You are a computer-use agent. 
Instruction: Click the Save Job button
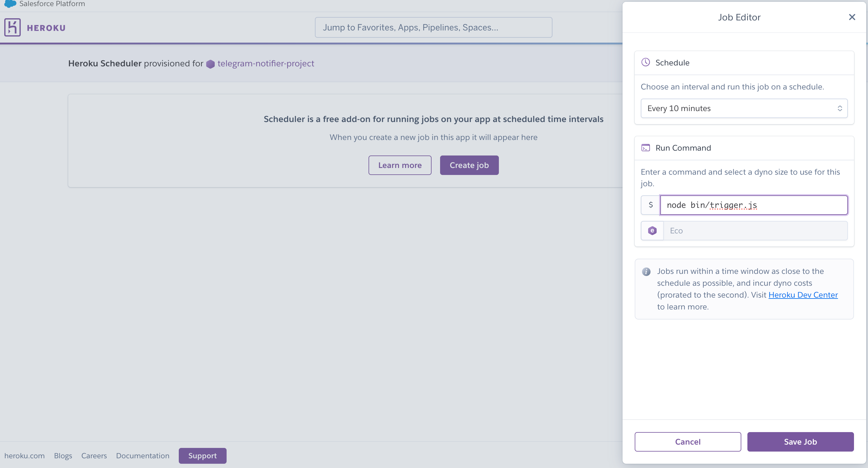tap(800, 442)
